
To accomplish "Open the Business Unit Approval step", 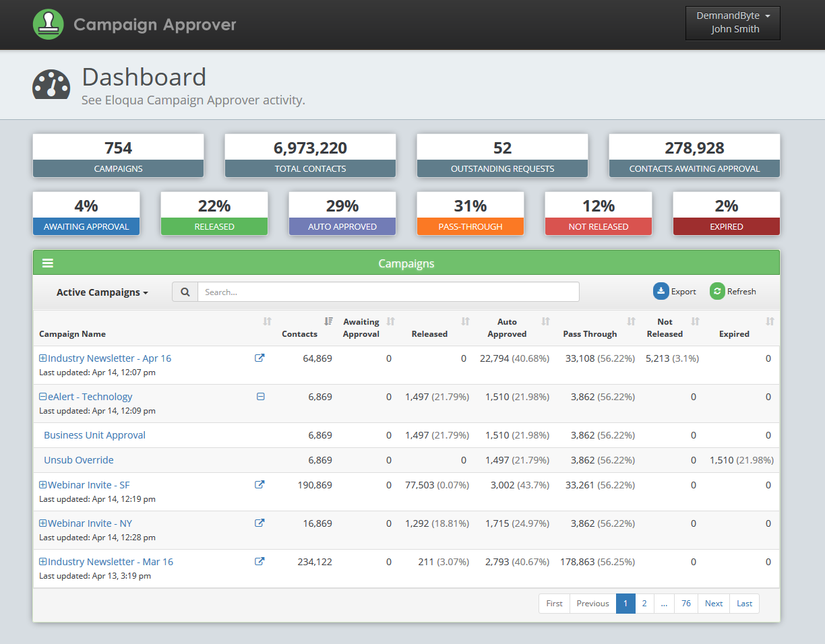I will (x=94, y=434).
